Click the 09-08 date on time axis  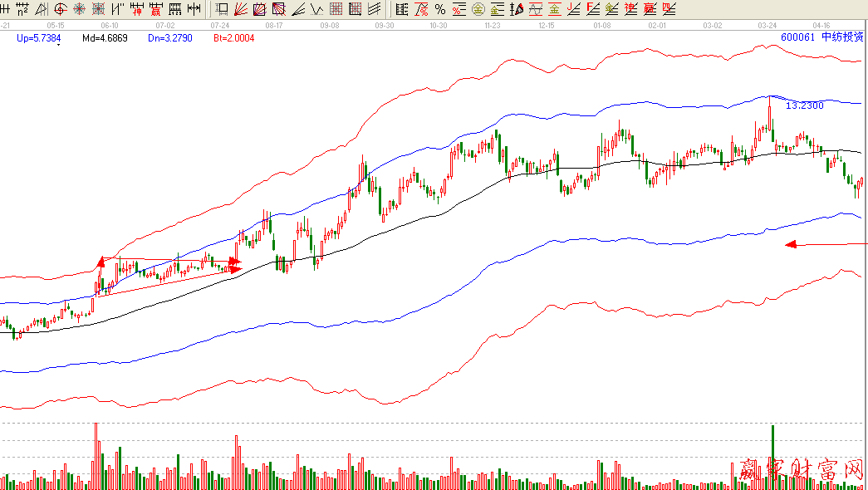329,26
